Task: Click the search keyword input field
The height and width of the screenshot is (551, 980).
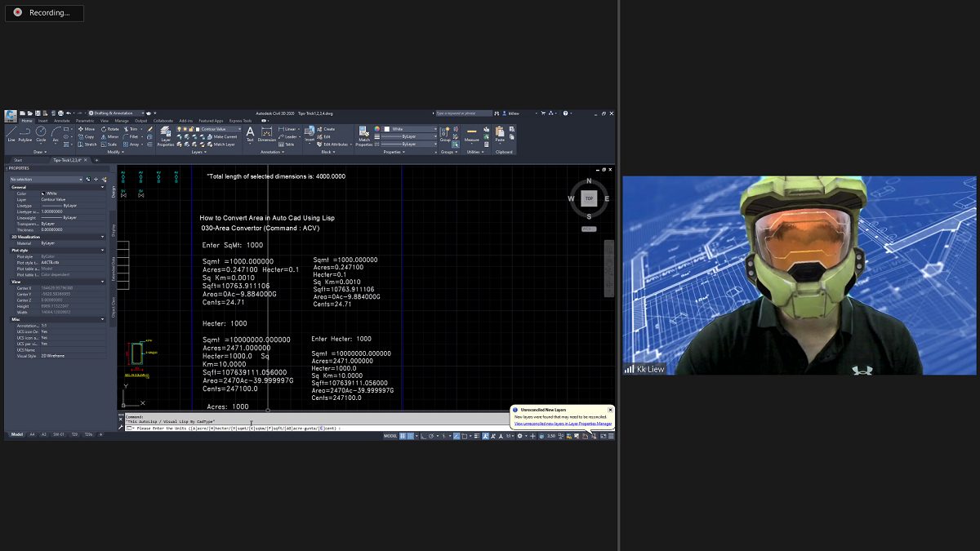Action: [464, 113]
